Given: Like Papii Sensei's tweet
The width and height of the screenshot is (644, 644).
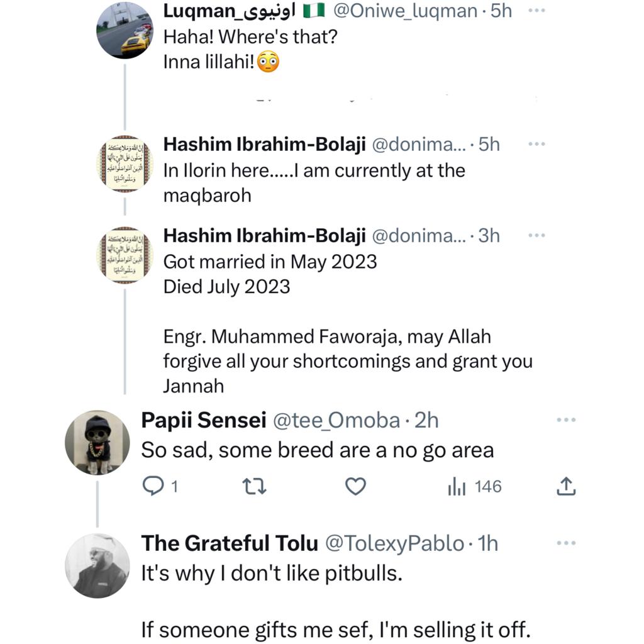Looking at the screenshot, I should (356, 486).
